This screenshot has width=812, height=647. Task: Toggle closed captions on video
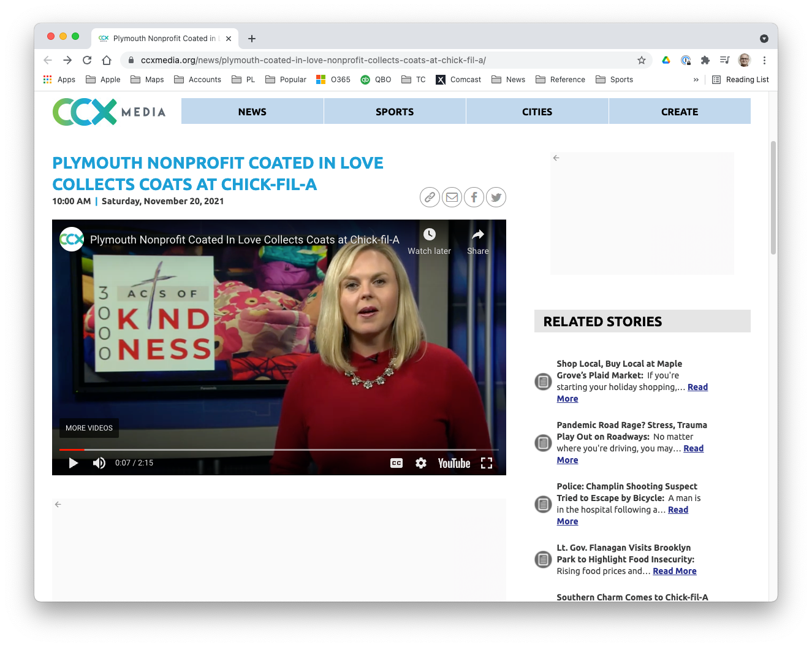coord(397,463)
